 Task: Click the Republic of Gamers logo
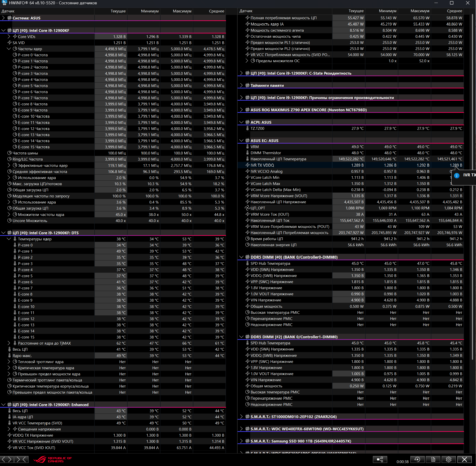pyautogui.click(x=53, y=459)
